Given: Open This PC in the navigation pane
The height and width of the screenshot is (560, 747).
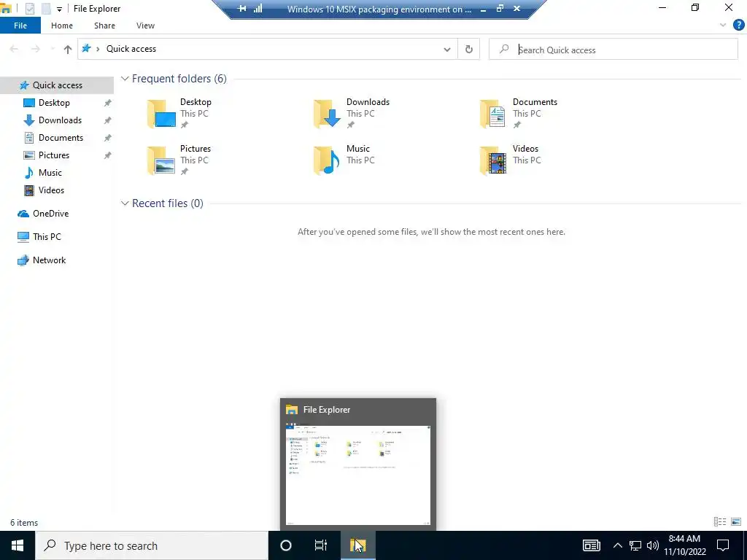Looking at the screenshot, I should click(46, 237).
